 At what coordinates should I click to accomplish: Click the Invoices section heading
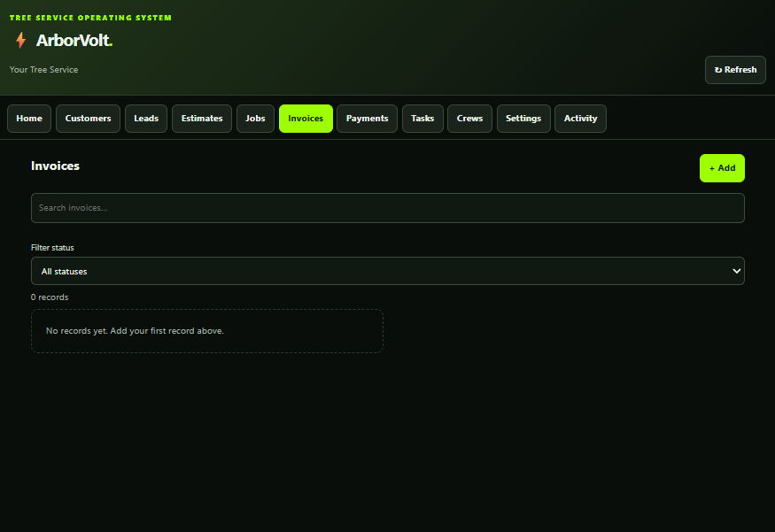tap(55, 166)
